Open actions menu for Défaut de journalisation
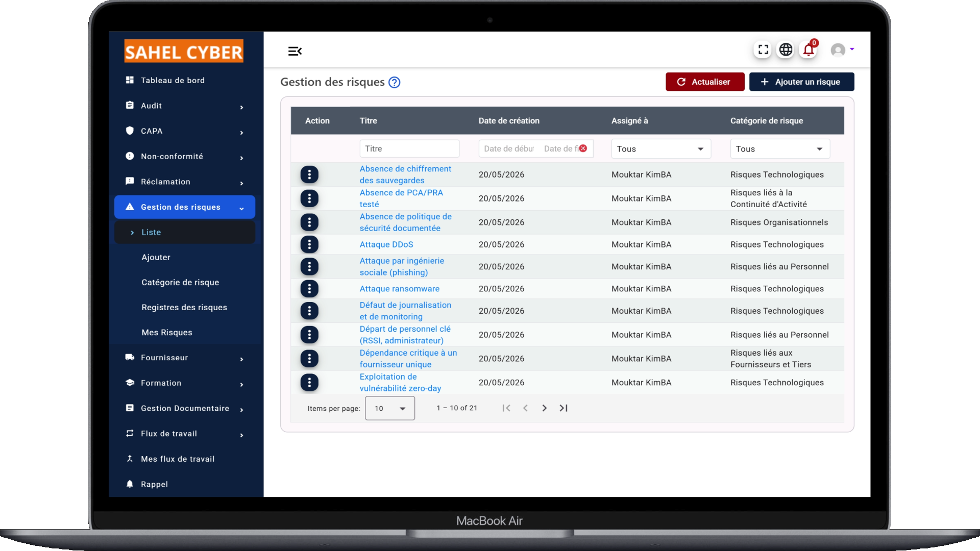Screen dimensions: 980x551 309,311
